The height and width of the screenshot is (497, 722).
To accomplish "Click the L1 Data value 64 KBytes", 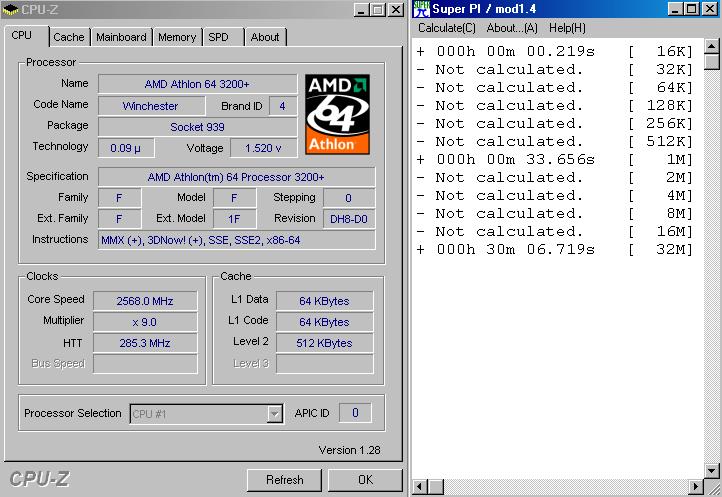I will (324, 301).
